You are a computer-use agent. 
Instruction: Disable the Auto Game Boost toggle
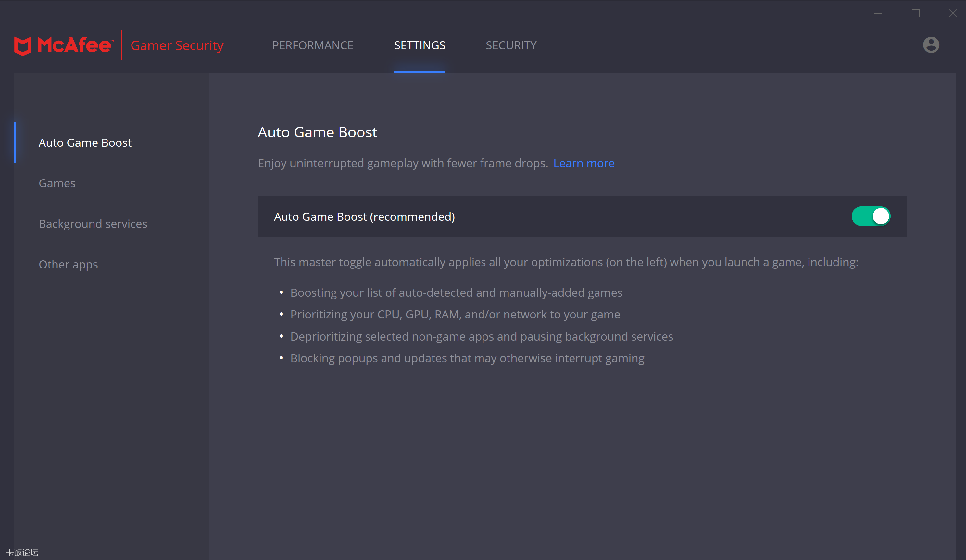(871, 216)
